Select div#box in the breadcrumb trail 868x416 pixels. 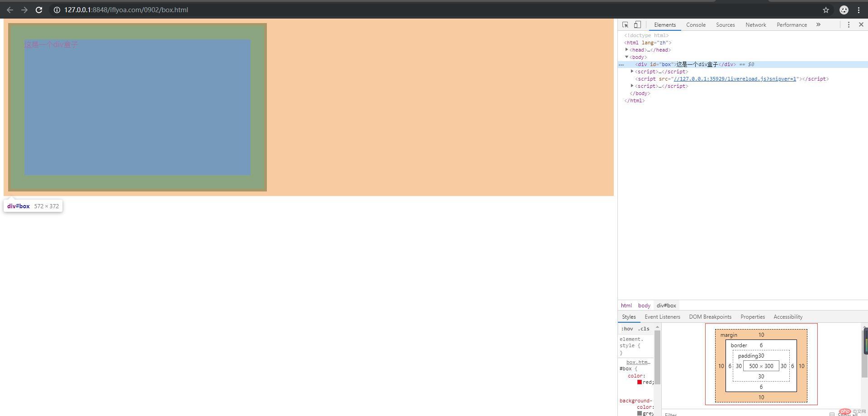pos(666,306)
